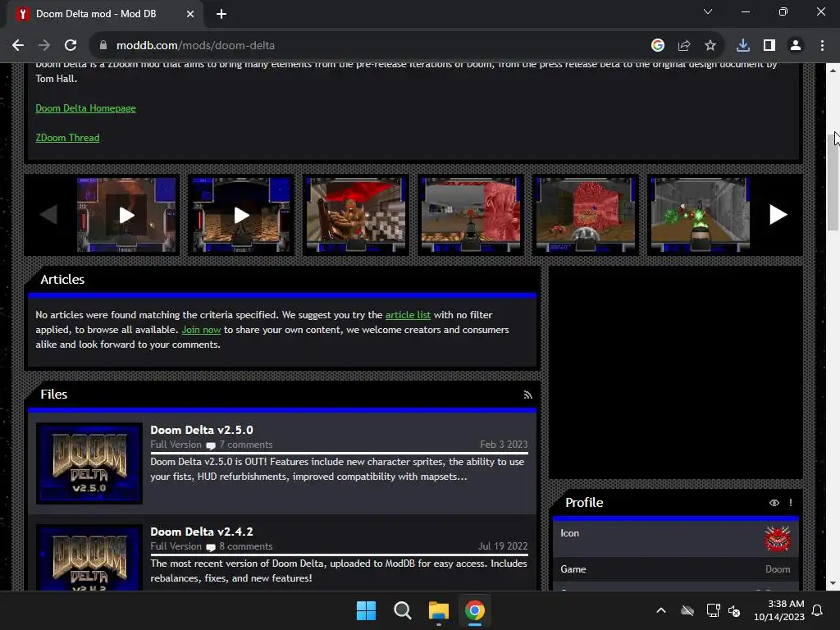
Task: Close the Doom Delta mod tab
Action: 190,14
